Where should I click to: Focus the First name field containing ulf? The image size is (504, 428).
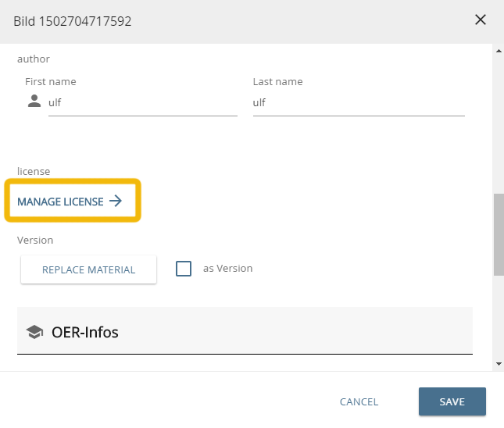click(142, 102)
